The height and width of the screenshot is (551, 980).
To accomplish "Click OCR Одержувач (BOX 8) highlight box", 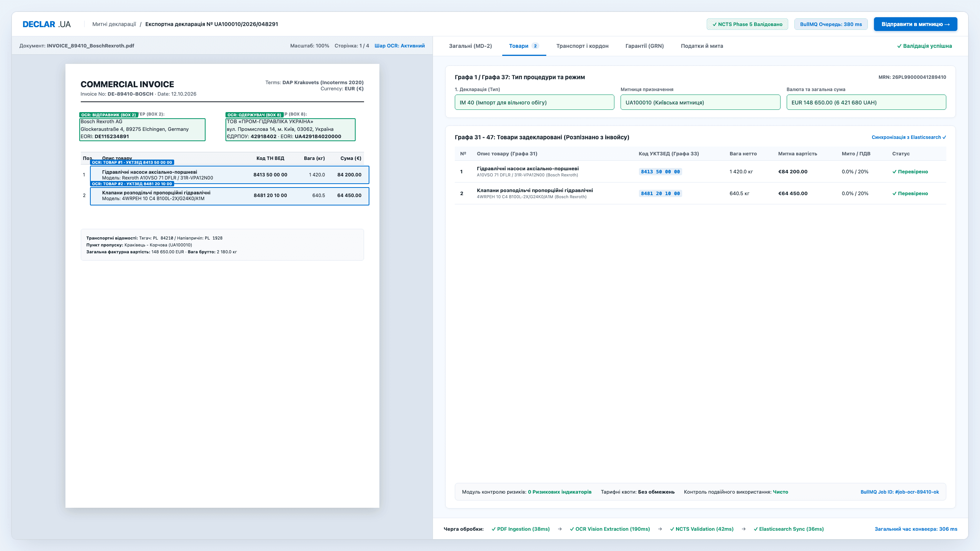I will [x=290, y=129].
